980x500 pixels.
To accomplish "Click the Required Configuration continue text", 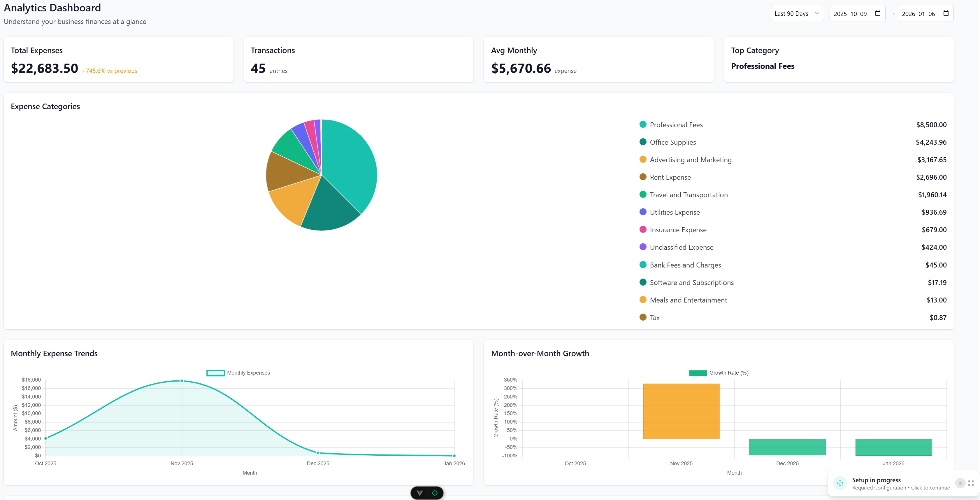I will [x=900, y=488].
